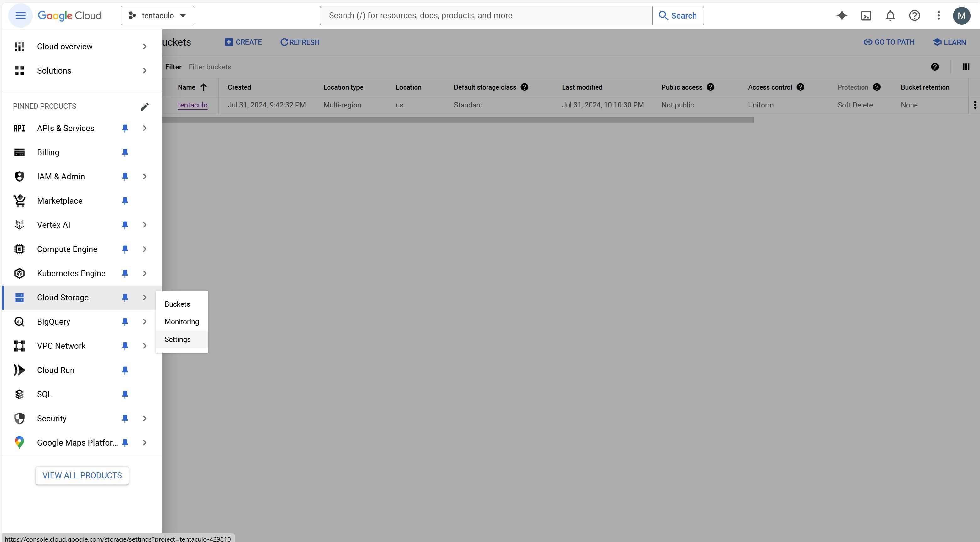980x542 pixels.
Task: Sort by Name column arrow
Action: pos(204,87)
